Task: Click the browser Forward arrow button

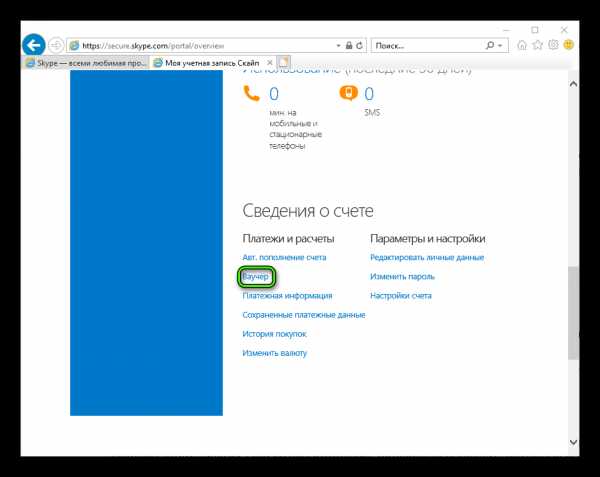Action: 56,45
